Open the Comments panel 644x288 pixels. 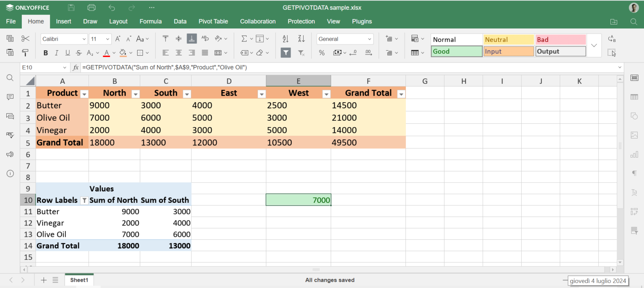(x=10, y=97)
